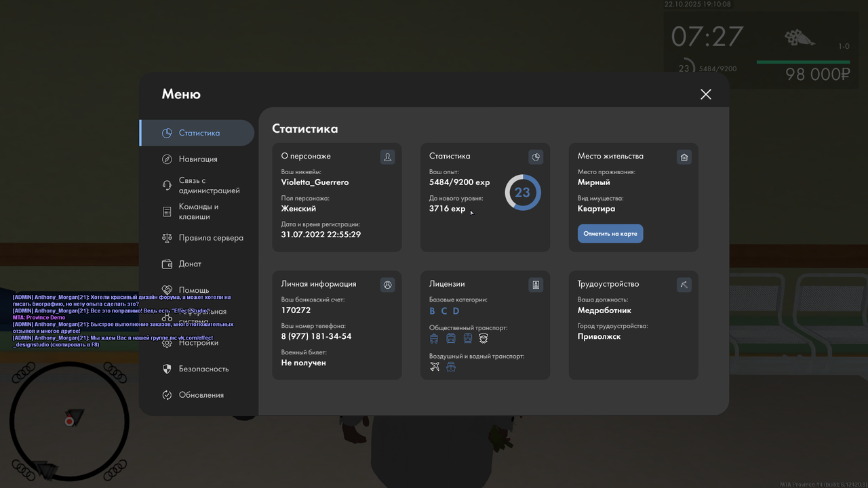Click the green health bar in HUD

(x=803, y=62)
